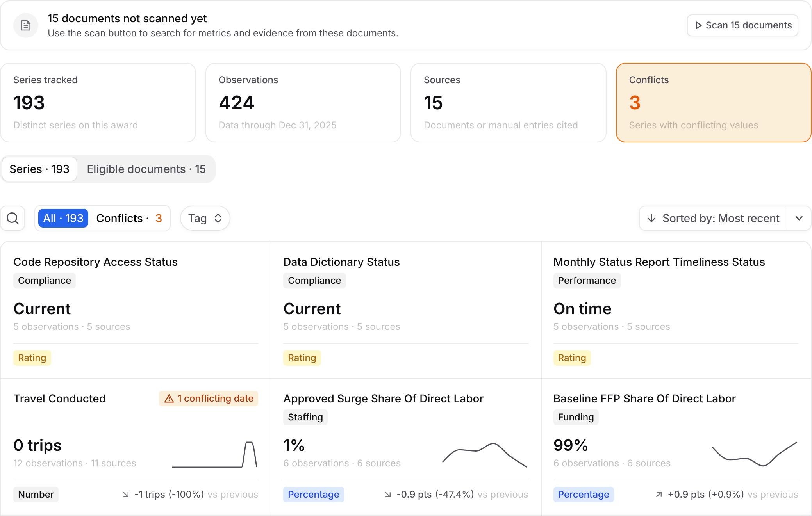Click the Performance tag
Viewport: 812px width, 516px height.
[587, 281]
